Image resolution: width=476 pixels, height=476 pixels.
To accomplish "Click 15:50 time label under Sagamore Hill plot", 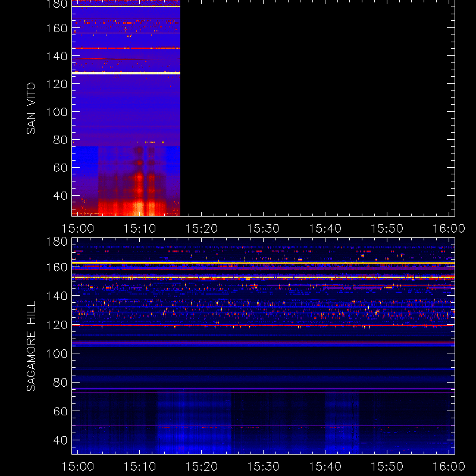I will tap(387, 466).
